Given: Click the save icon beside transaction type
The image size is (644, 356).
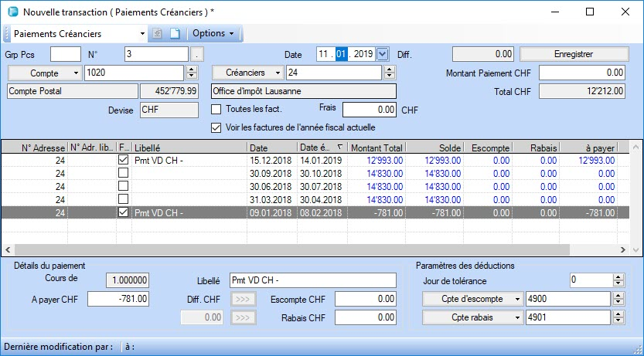Looking at the screenshot, I should [x=157, y=34].
